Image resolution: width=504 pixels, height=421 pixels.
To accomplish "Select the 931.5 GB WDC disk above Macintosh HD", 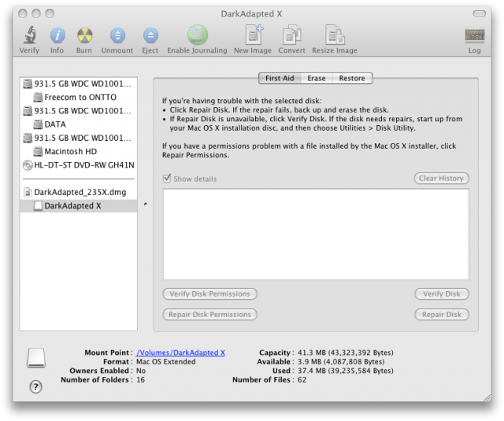I will pyautogui.click(x=78, y=138).
